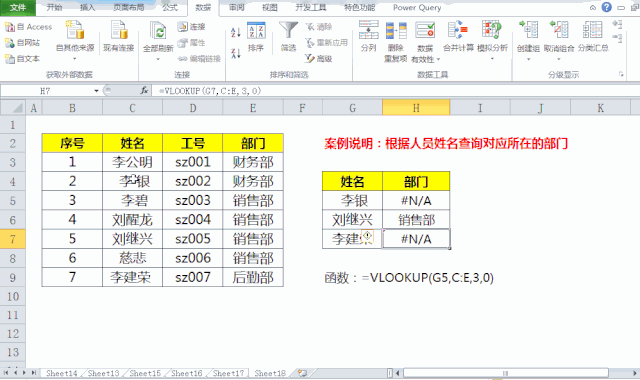Click the insert function fx button
Viewport: 640px width, 380px height.
click(144, 90)
